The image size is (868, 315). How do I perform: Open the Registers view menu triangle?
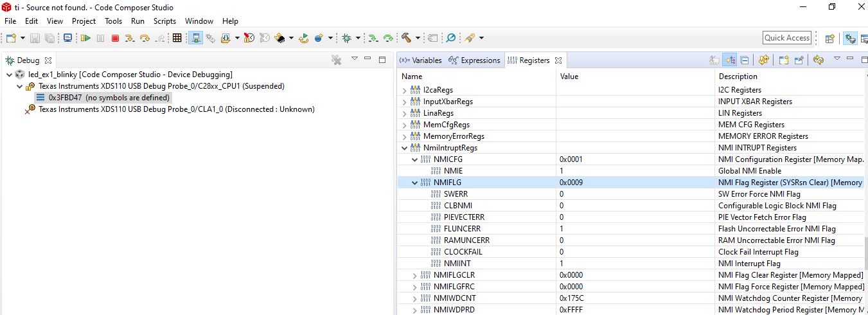[837, 59]
